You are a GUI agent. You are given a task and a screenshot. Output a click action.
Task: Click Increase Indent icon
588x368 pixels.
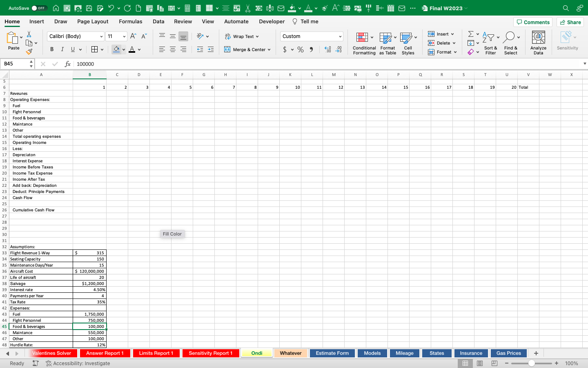[211, 49]
